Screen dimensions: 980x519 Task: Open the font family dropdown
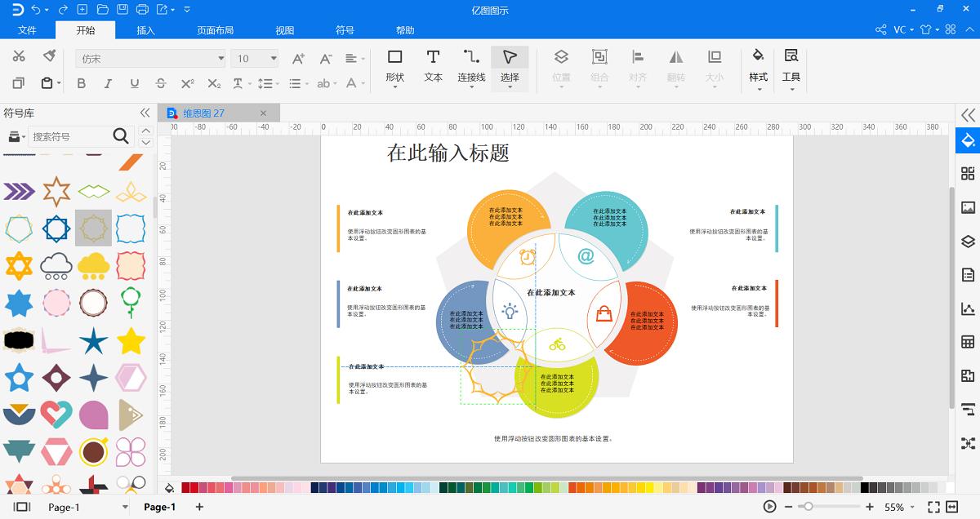pos(220,58)
